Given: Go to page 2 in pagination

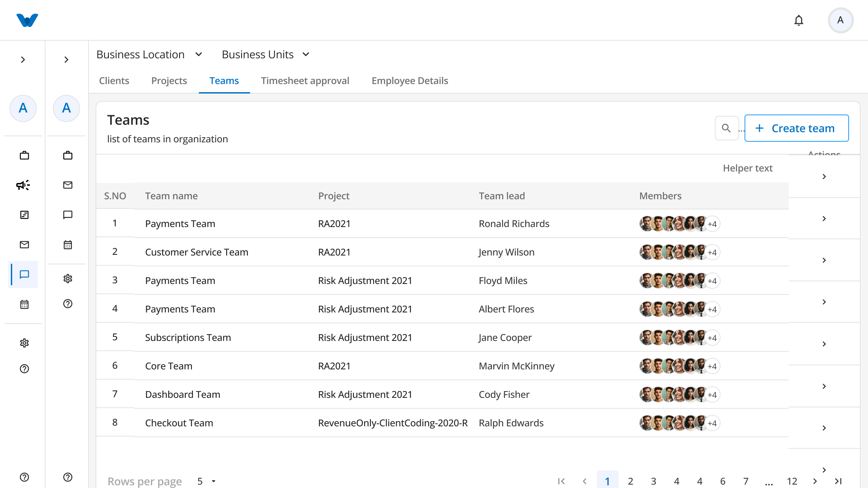Looking at the screenshot, I should click(631, 481).
